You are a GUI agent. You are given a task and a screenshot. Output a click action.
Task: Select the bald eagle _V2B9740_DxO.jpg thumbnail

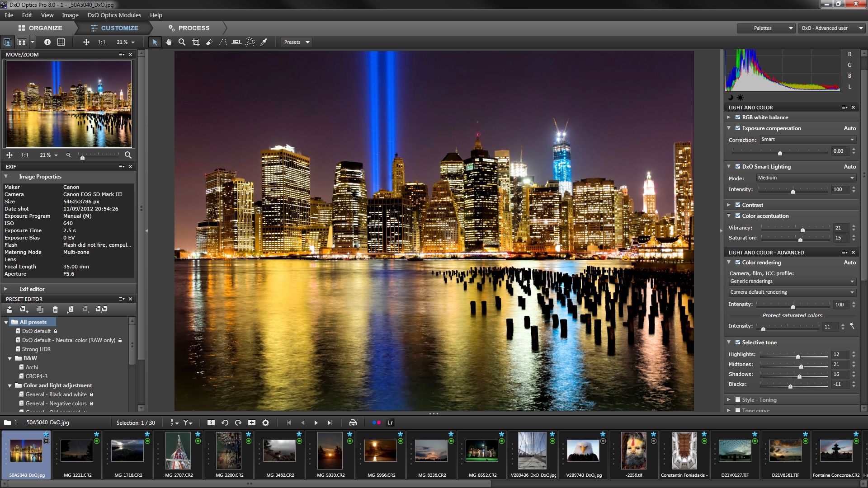pyautogui.click(x=583, y=454)
